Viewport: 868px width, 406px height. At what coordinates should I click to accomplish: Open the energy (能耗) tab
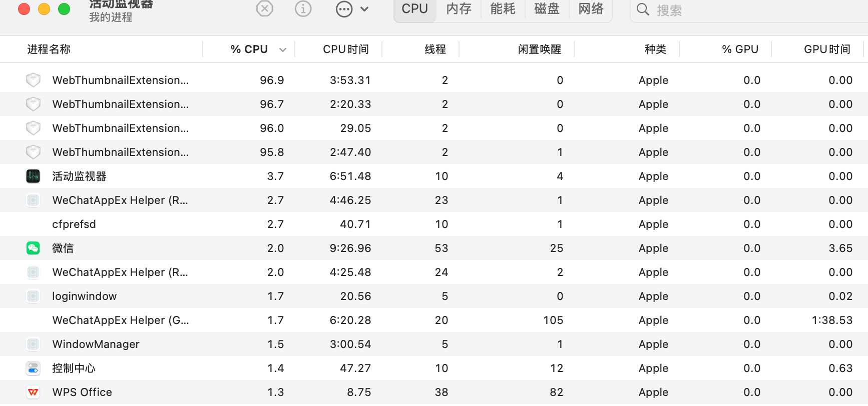503,9
